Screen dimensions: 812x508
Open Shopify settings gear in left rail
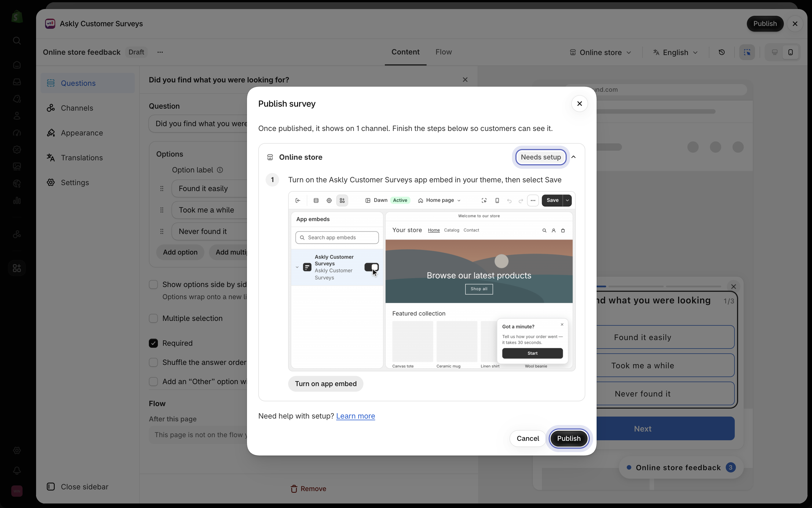[17, 450]
